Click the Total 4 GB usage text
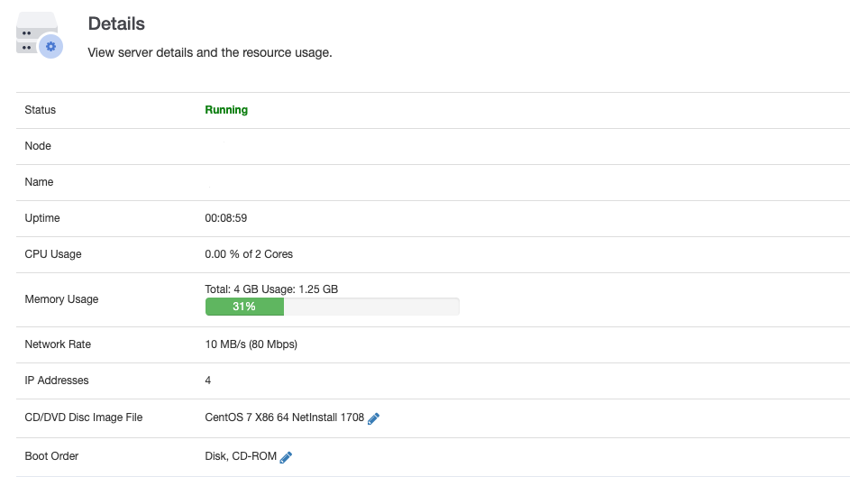 [x=271, y=289]
